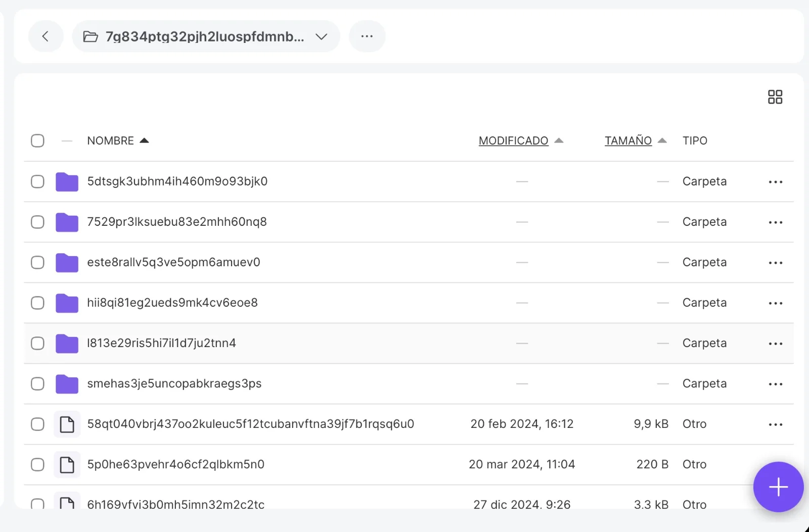Sort by TAMAÑO column
This screenshot has height=532, width=809.
click(628, 141)
